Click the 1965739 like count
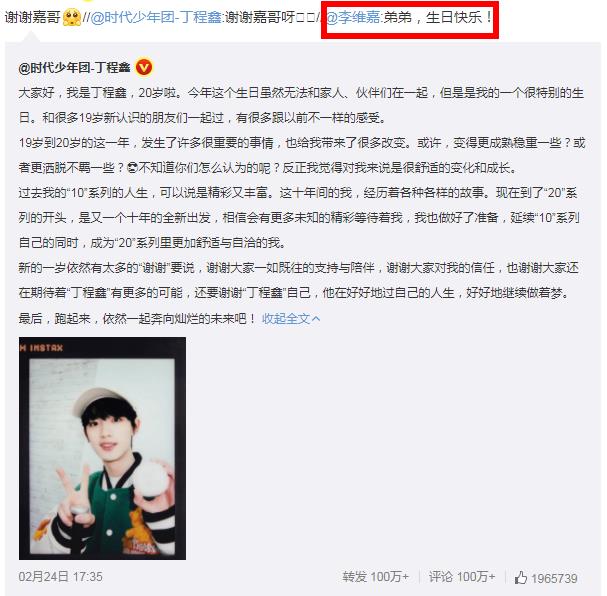The height and width of the screenshot is (596, 607). (554, 578)
